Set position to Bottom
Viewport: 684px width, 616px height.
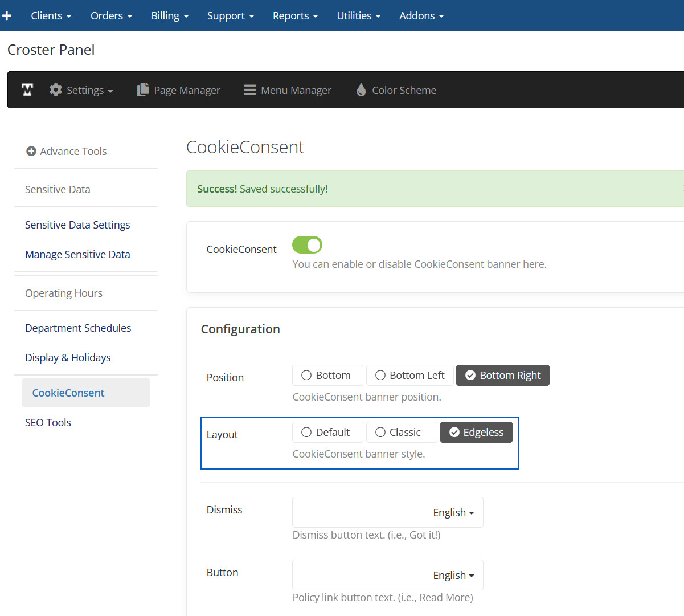327,376
